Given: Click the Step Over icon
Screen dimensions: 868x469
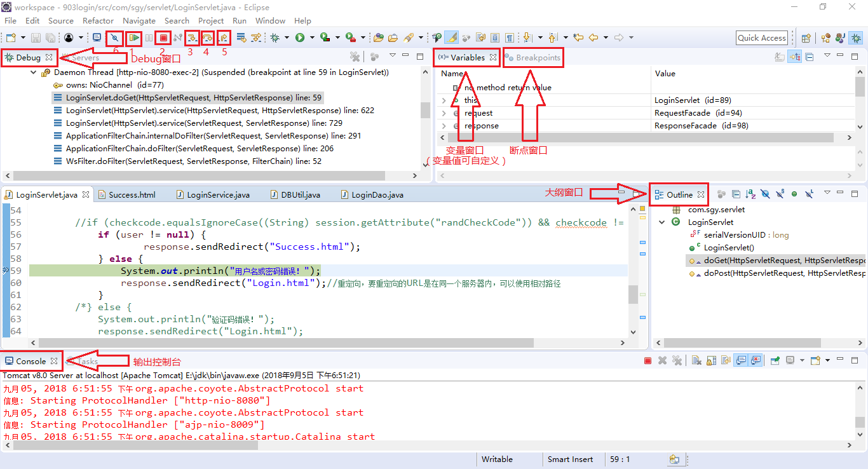Looking at the screenshot, I should (x=207, y=38).
